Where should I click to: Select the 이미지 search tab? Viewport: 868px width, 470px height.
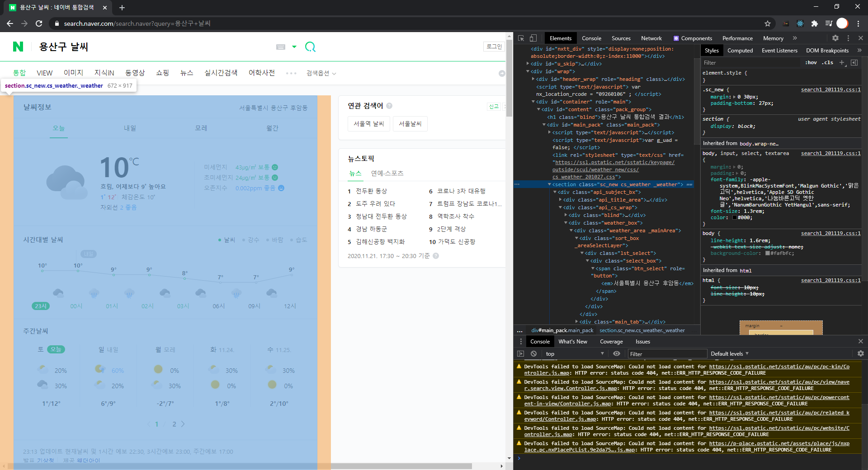pyautogui.click(x=73, y=73)
